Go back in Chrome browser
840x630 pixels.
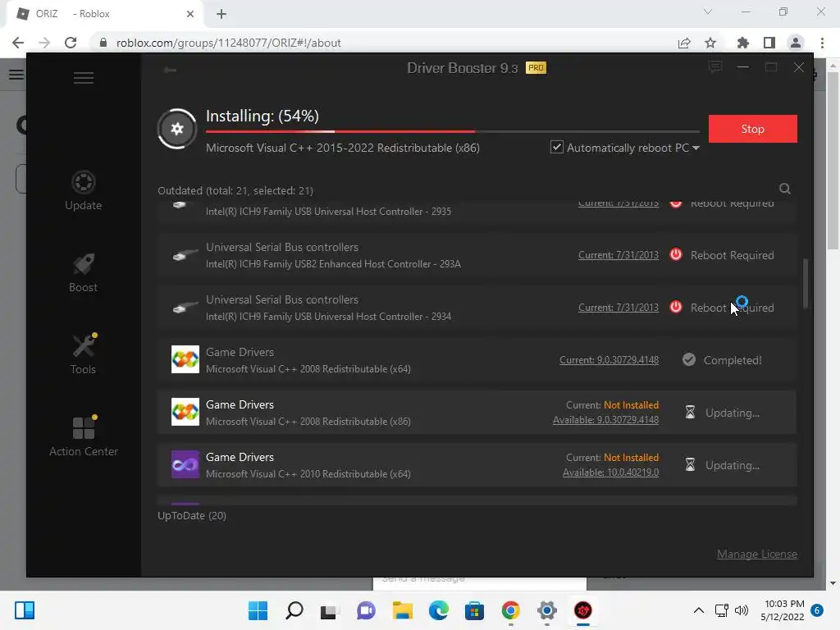point(18,43)
